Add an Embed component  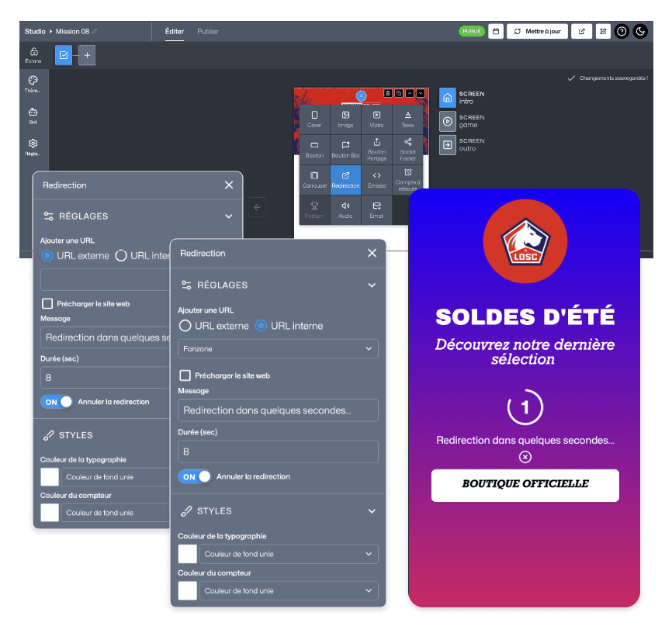[x=376, y=180]
